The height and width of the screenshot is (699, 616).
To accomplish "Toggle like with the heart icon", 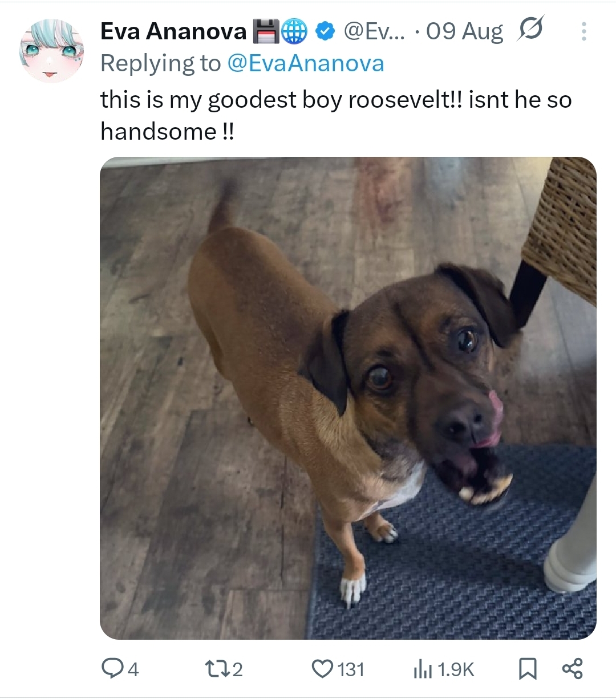I will (x=323, y=669).
